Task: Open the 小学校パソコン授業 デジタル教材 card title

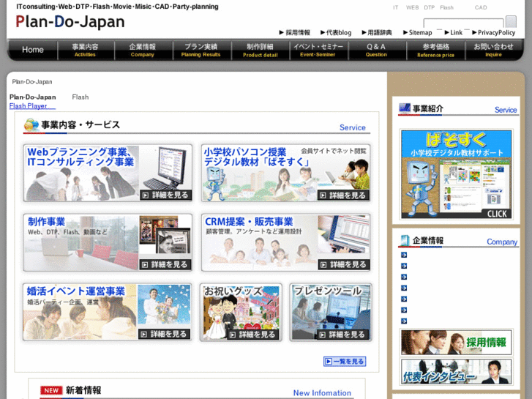Action: click(257, 157)
